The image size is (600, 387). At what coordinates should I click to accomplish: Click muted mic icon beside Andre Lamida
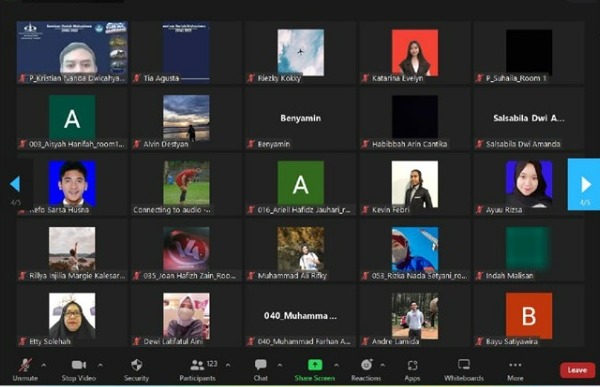pos(365,341)
